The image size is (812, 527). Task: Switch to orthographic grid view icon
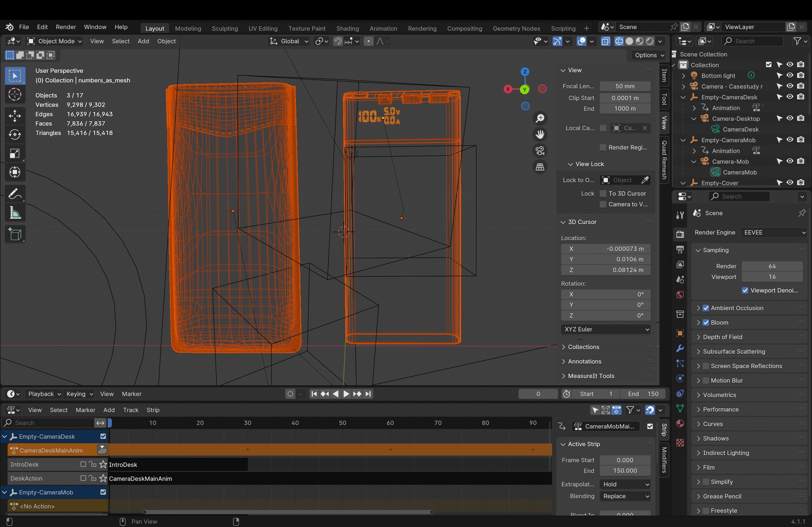[x=540, y=167]
